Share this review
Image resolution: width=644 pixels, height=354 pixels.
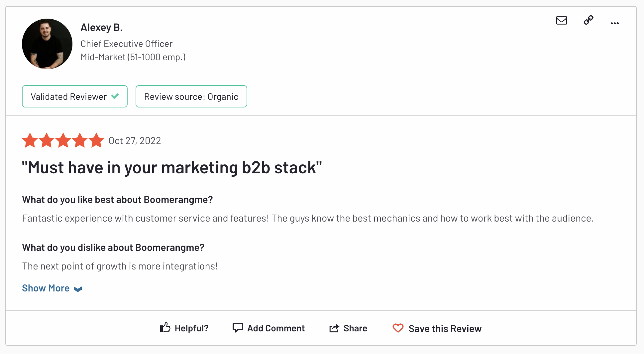(x=348, y=328)
